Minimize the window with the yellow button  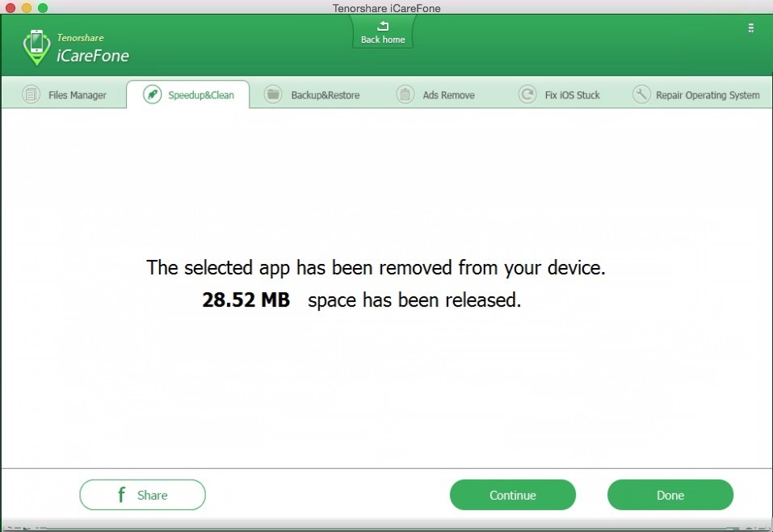point(27,8)
